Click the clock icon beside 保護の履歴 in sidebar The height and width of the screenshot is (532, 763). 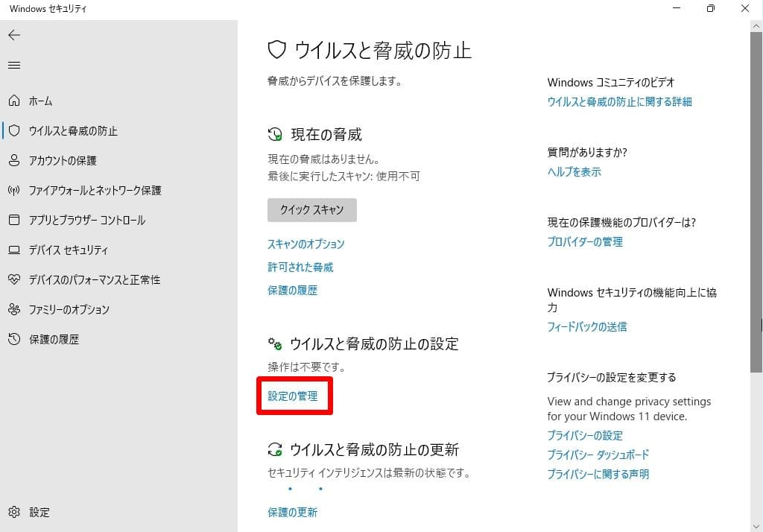tap(14, 339)
